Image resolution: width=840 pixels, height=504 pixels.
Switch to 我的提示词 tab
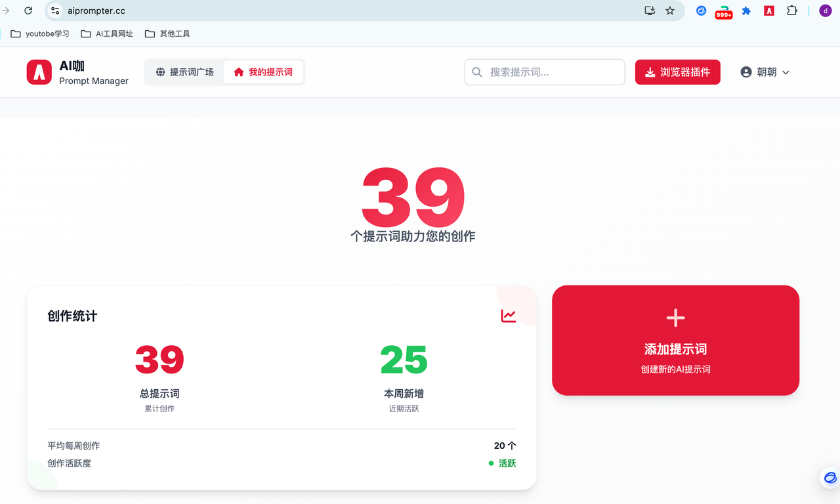pyautogui.click(x=263, y=72)
